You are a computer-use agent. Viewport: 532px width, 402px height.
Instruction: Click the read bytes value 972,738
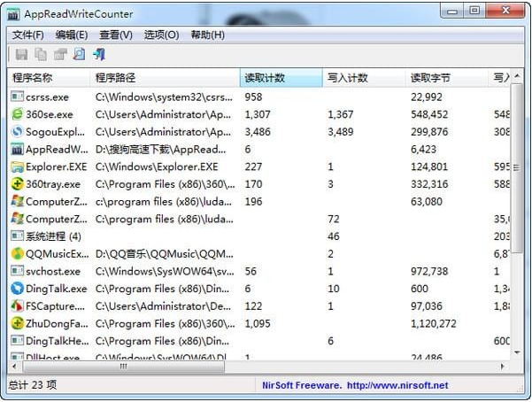point(429,271)
